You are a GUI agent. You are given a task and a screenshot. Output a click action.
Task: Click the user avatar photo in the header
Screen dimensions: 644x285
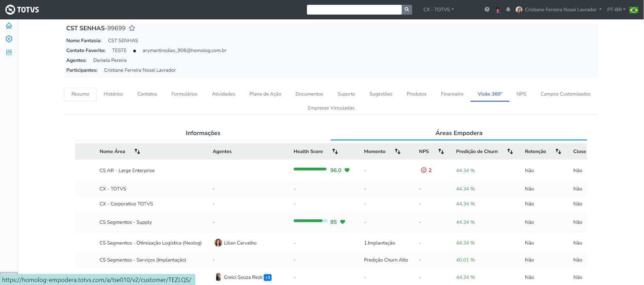519,10
